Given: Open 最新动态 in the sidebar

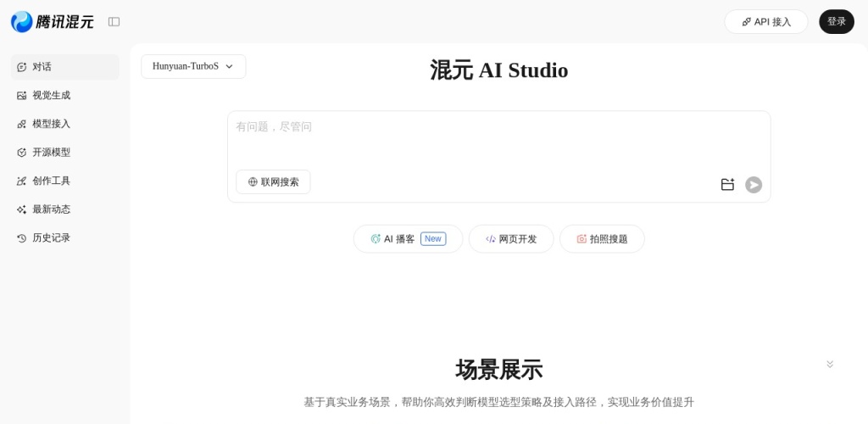Looking at the screenshot, I should point(65,209).
